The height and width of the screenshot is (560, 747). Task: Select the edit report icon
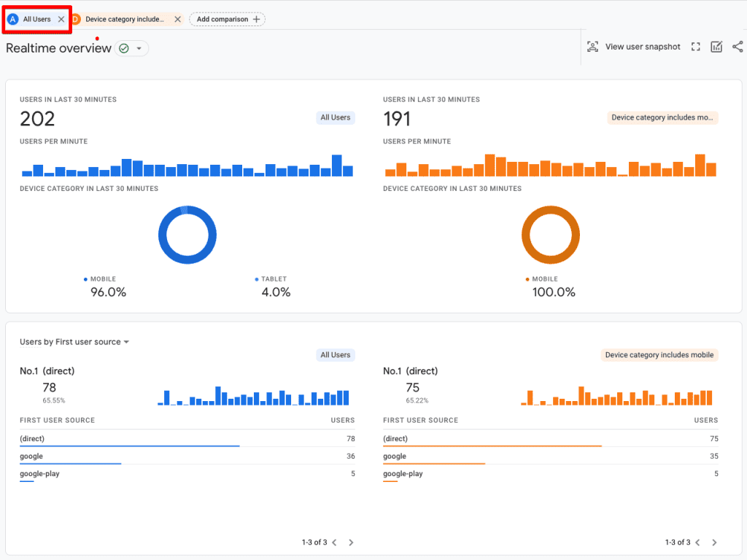tap(716, 46)
